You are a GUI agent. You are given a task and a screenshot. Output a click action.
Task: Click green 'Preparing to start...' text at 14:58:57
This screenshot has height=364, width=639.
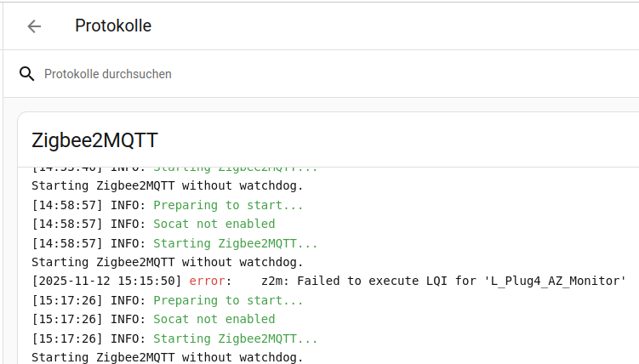pyautogui.click(x=228, y=205)
